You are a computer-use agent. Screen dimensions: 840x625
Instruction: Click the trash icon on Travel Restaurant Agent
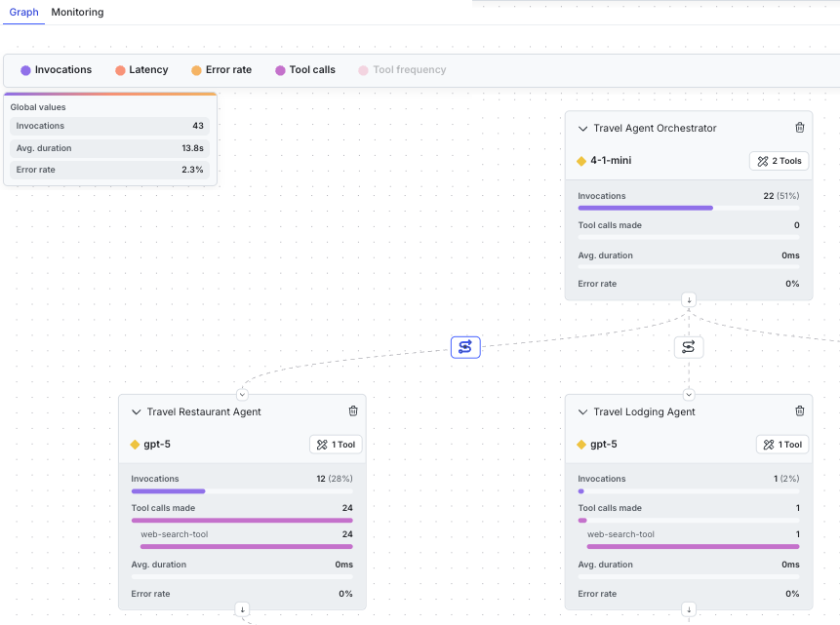(x=353, y=410)
